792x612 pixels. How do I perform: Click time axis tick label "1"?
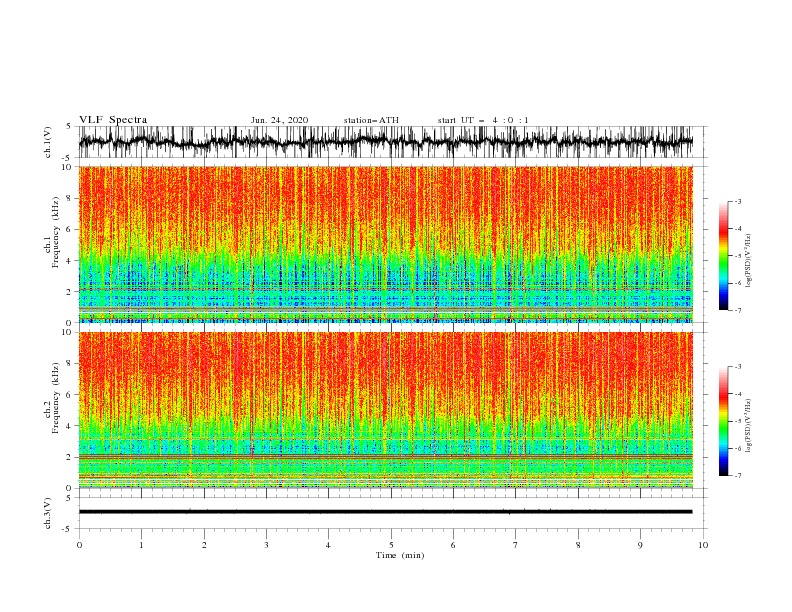(141, 545)
